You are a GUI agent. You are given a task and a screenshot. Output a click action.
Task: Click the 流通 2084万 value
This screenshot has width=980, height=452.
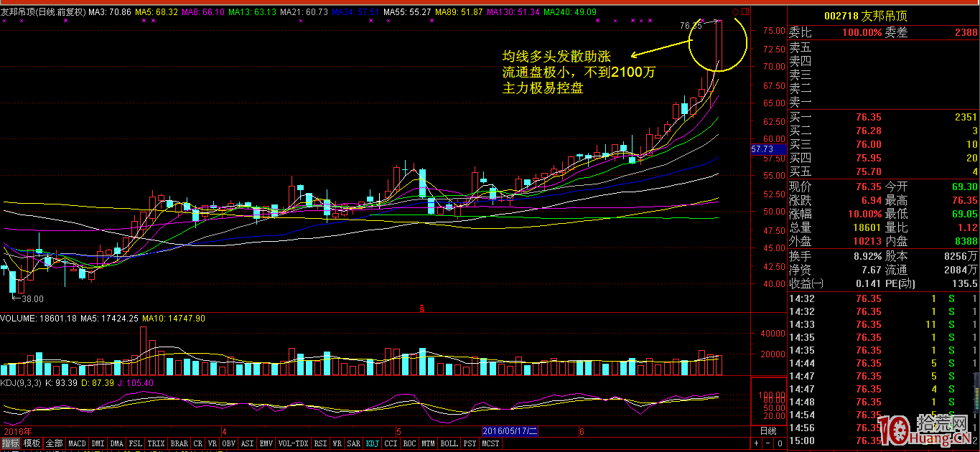(x=962, y=270)
